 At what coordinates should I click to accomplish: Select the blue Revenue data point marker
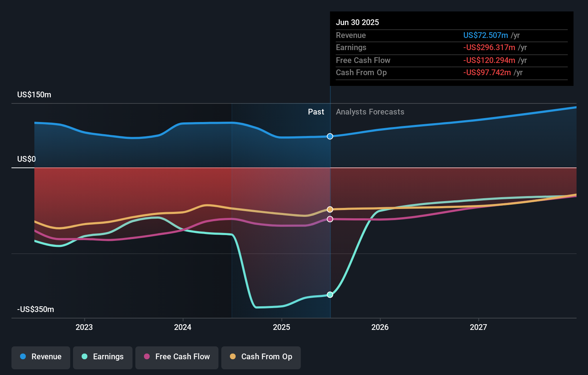click(x=329, y=136)
